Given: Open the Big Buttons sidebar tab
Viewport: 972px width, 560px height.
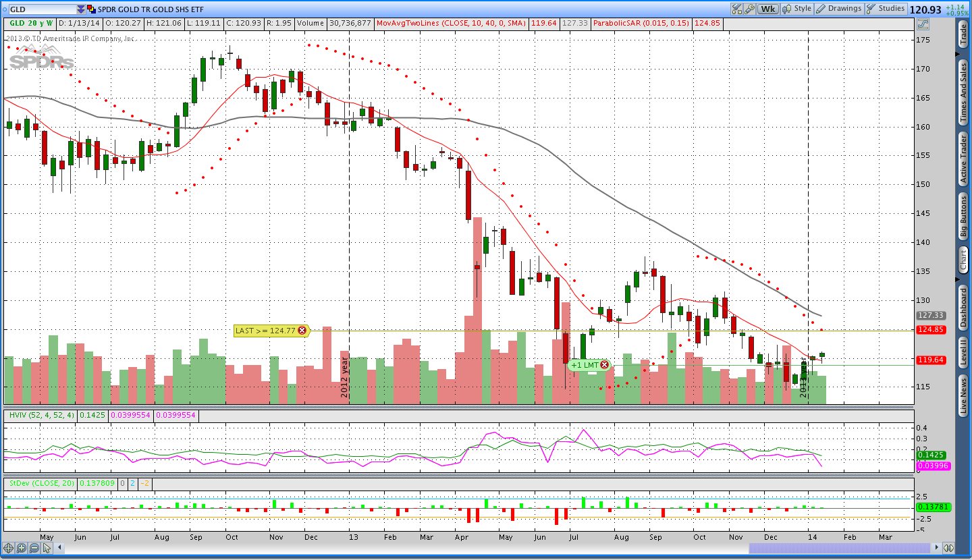Looking at the screenshot, I should (x=963, y=217).
